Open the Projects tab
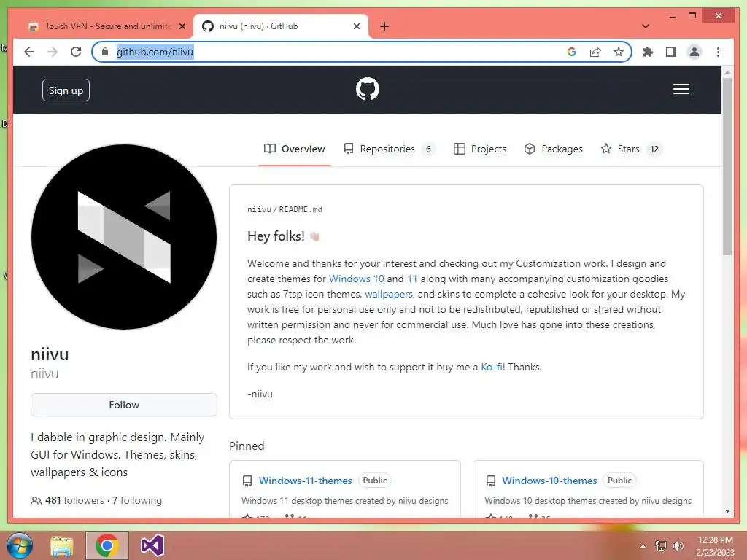 point(480,149)
